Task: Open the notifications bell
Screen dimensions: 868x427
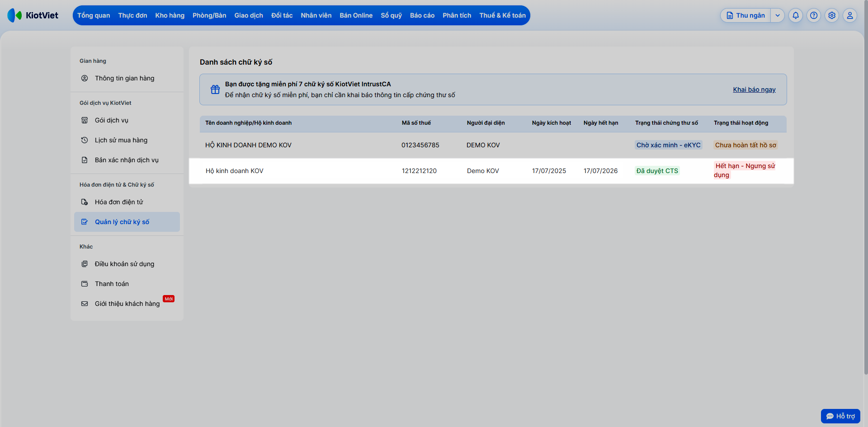Action: (x=796, y=15)
